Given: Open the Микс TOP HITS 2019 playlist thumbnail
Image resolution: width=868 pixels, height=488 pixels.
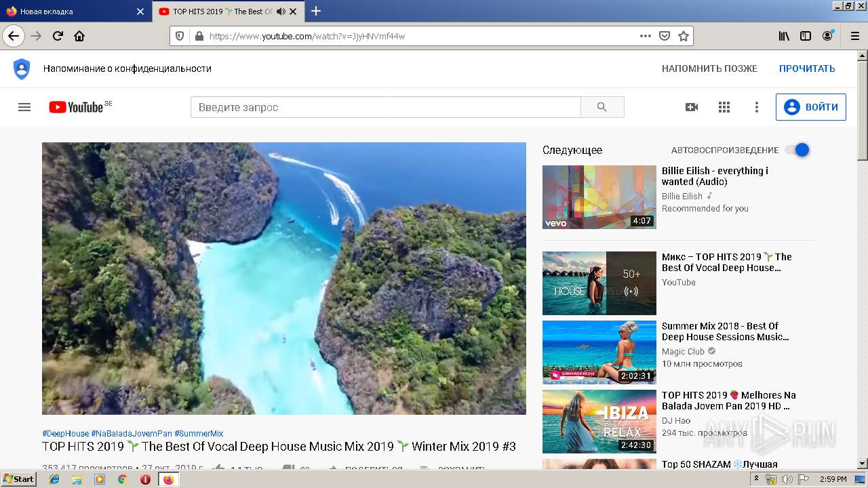Looking at the screenshot, I should (599, 283).
